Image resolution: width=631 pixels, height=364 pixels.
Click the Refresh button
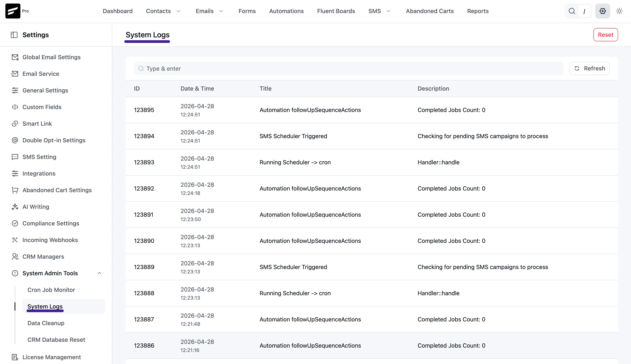(589, 69)
